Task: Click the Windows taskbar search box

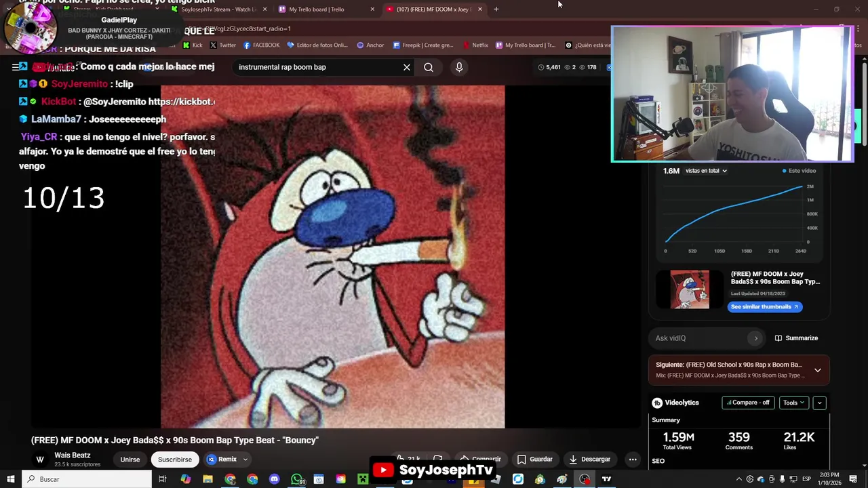Action: (x=87, y=479)
